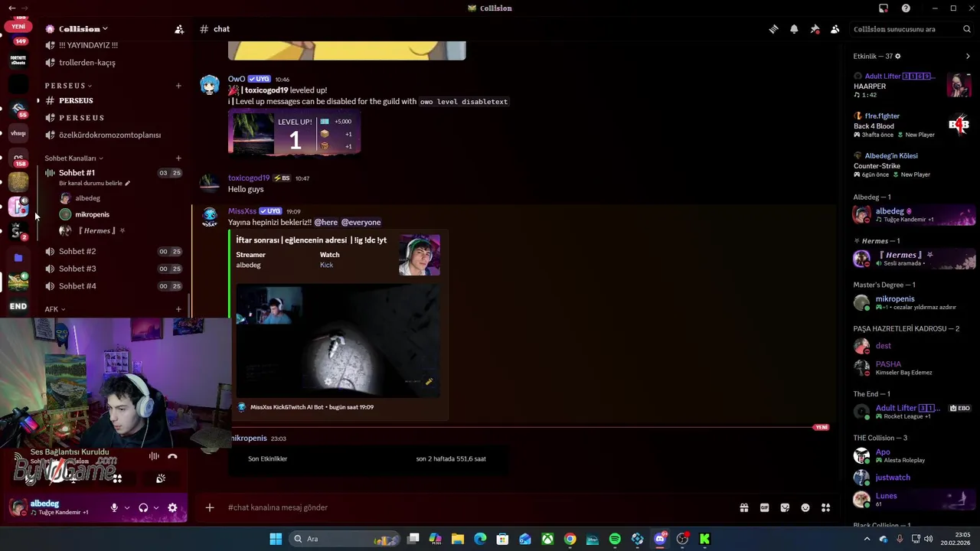This screenshot has width=980, height=551.
Task: Open User Settings gear
Action: click(172, 507)
